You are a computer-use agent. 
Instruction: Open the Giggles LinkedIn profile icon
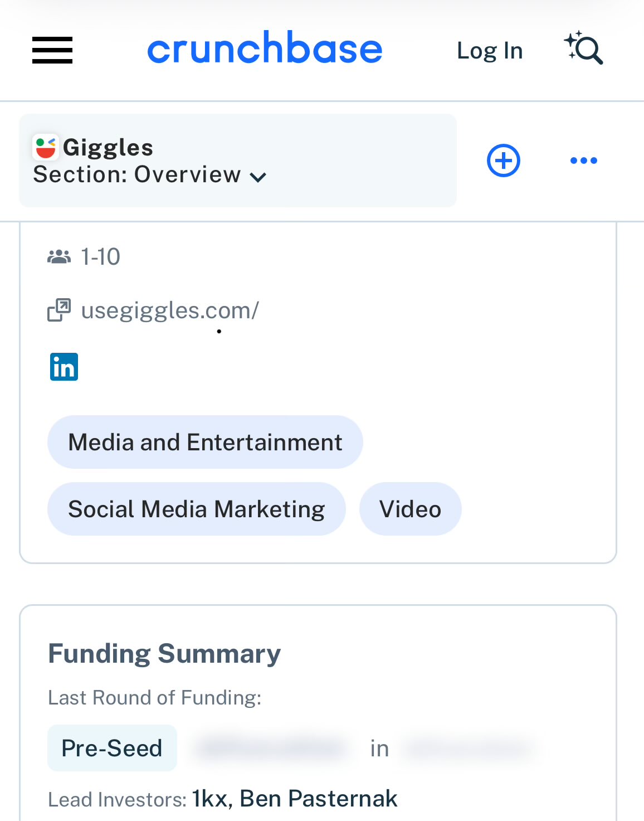point(64,367)
